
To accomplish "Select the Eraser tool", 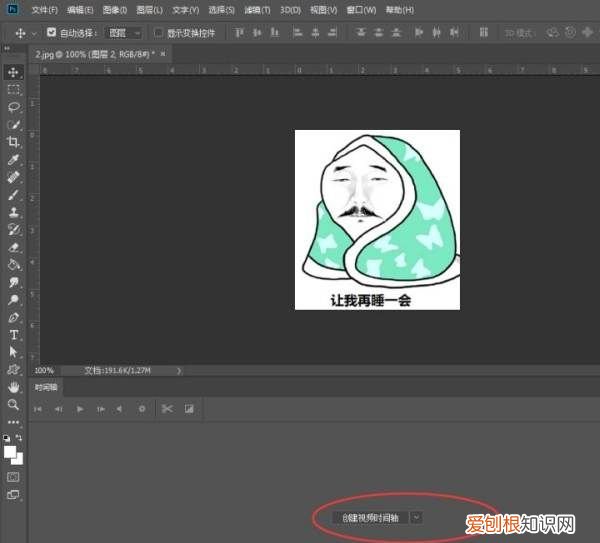I will point(13,247).
